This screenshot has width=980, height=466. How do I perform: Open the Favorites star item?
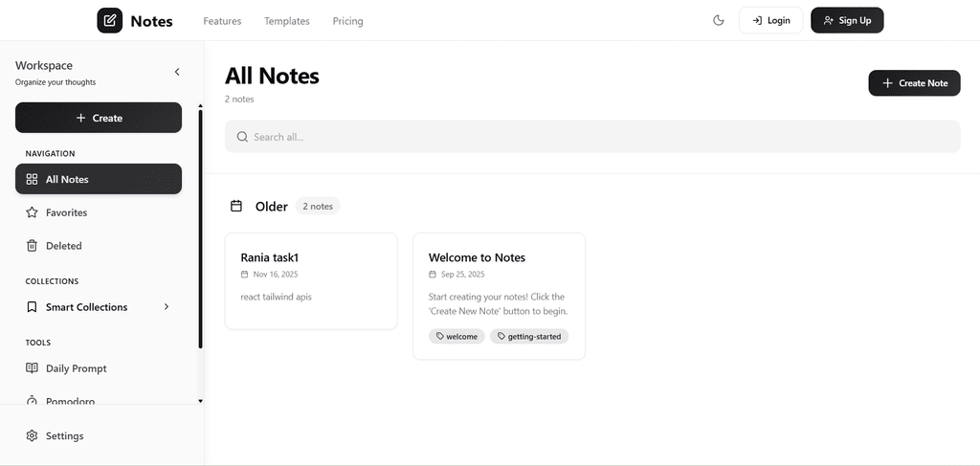[x=32, y=212]
